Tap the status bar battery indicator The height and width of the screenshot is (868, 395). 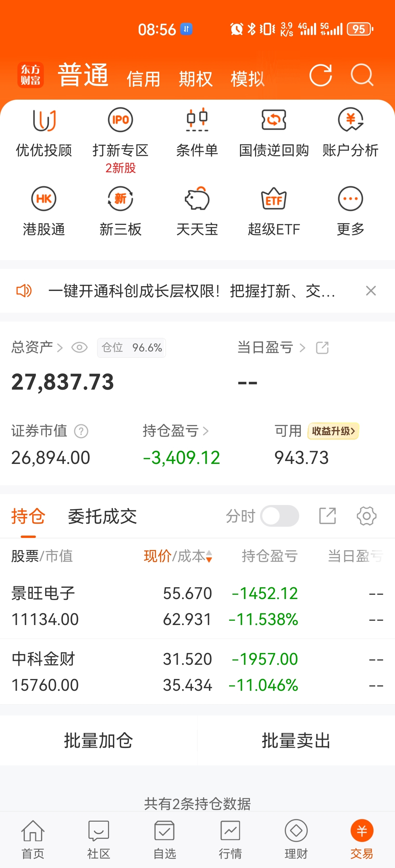[359, 29]
